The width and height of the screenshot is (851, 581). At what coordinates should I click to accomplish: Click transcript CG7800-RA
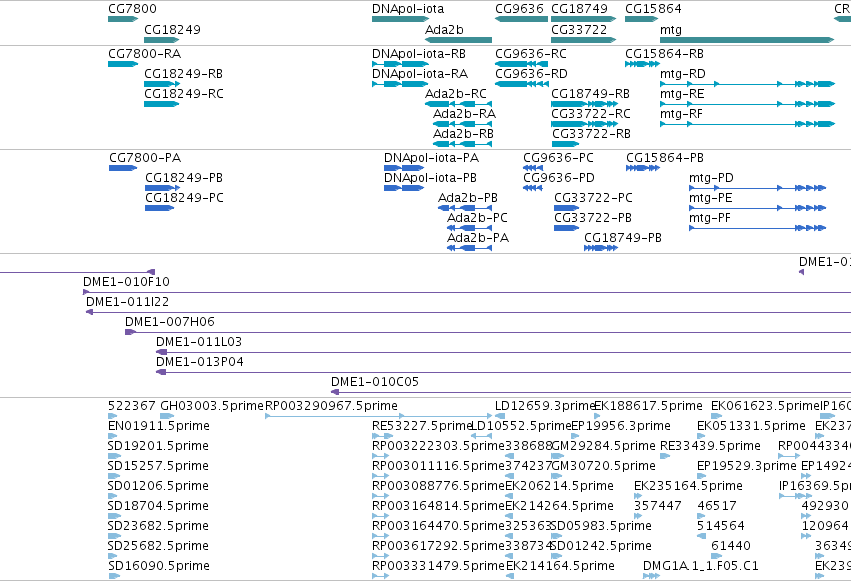[123, 64]
